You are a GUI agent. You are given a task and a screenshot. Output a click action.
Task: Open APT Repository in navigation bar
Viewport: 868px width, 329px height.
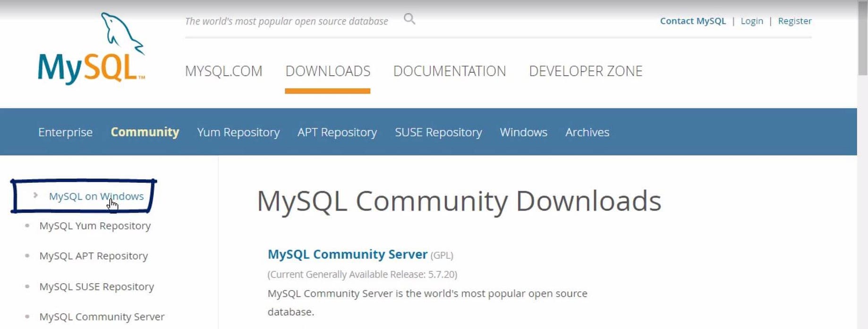337,132
